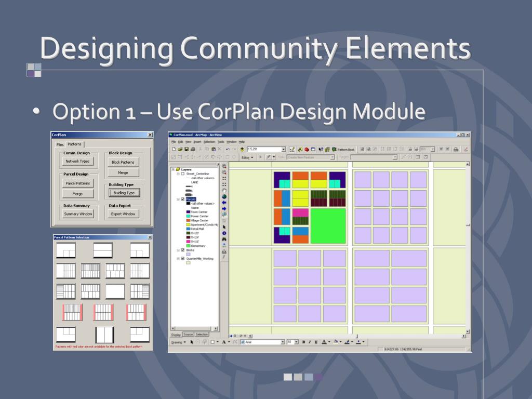
Task: Activate the Pan tool in ArcMap
Action: click(x=224, y=190)
